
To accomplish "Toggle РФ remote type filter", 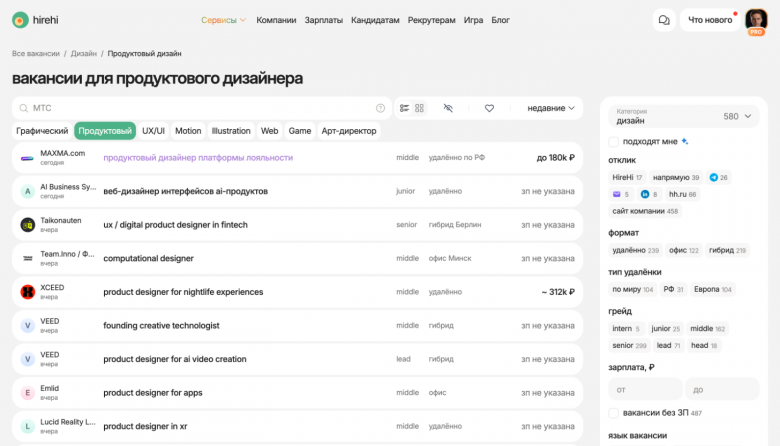I will coord(673,289).
